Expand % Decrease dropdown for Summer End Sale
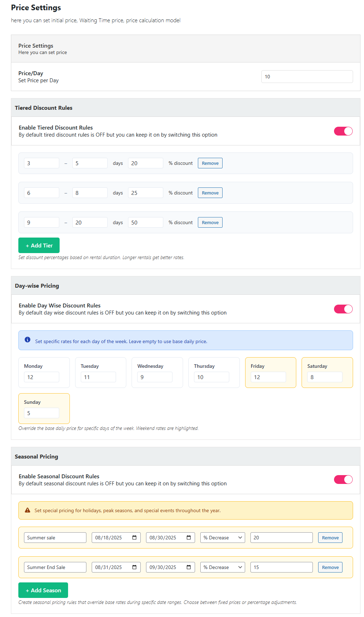The height and width of the screenshot is (617, 364). pos(223,567)
